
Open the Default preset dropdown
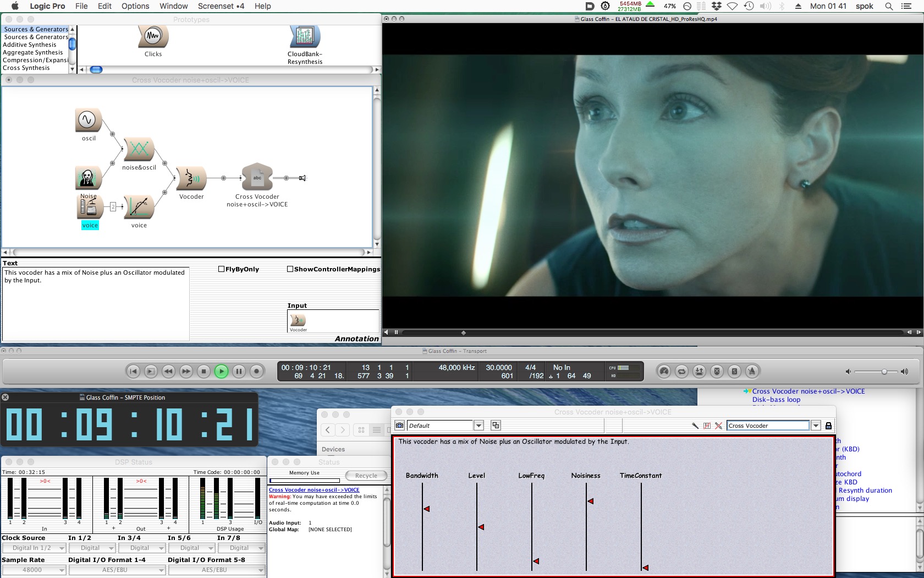coord(479,426)
